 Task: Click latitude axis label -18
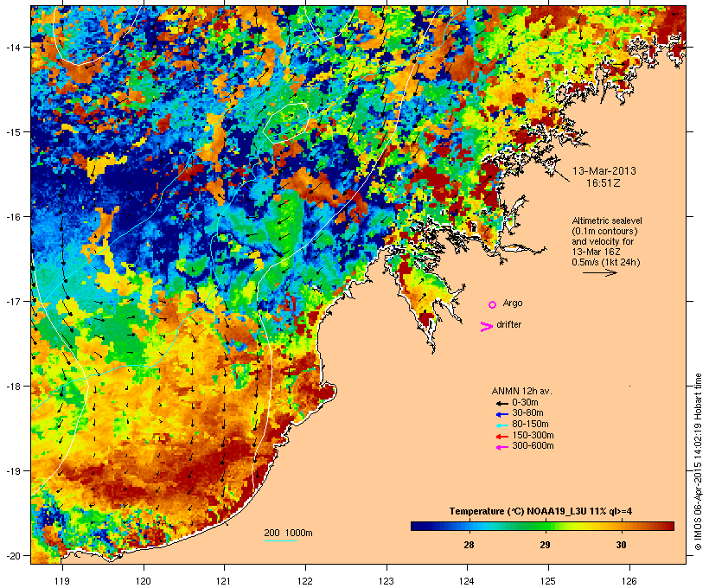coord(12,387)
